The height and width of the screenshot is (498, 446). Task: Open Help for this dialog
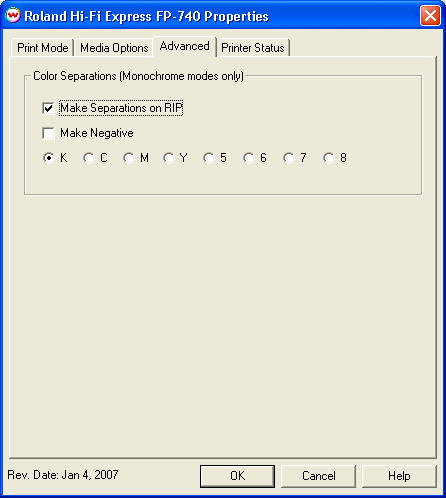(x=399, y=476)
